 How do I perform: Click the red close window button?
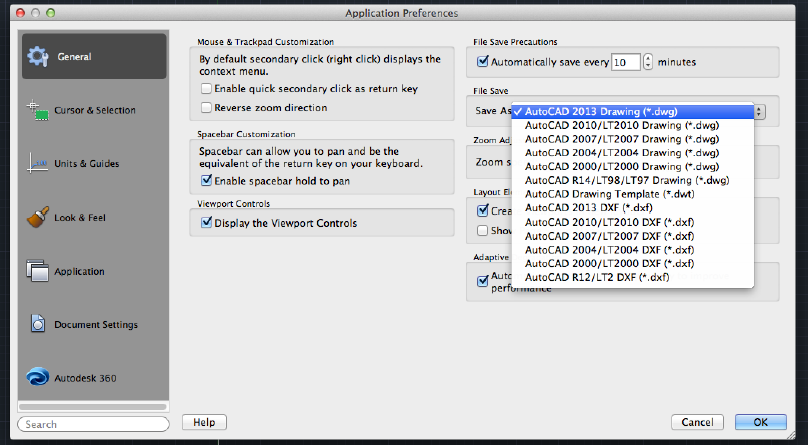click(21, 13)
